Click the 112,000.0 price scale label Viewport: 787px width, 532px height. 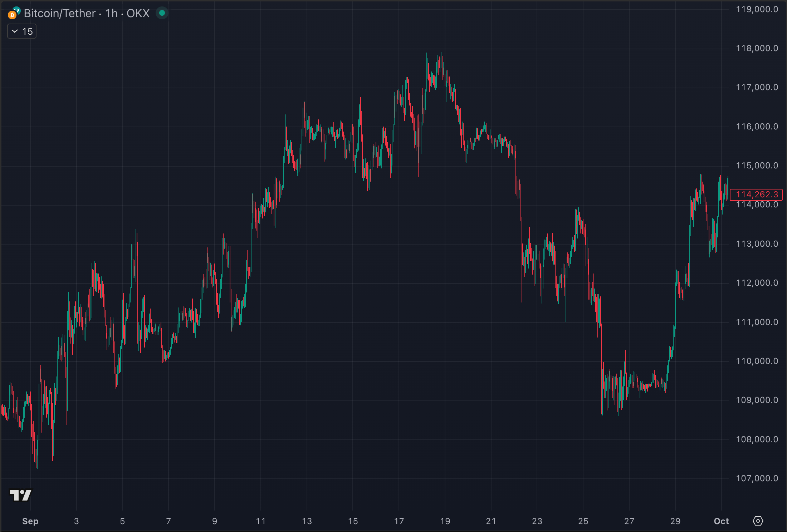[757, 283]
